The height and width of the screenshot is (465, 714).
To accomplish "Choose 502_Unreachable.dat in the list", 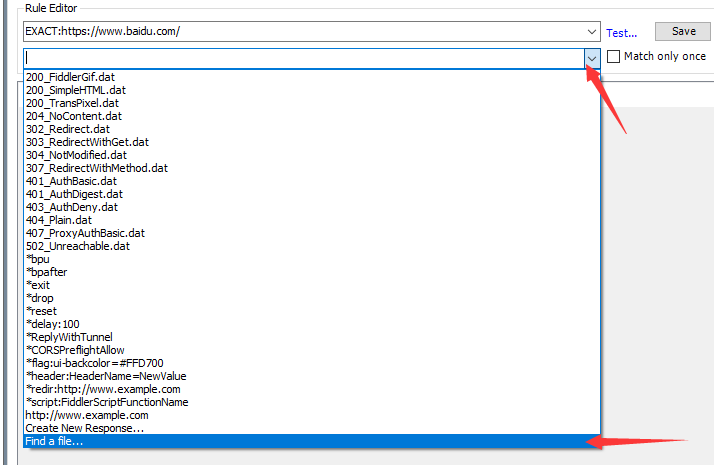I will [x=78, y=246].
